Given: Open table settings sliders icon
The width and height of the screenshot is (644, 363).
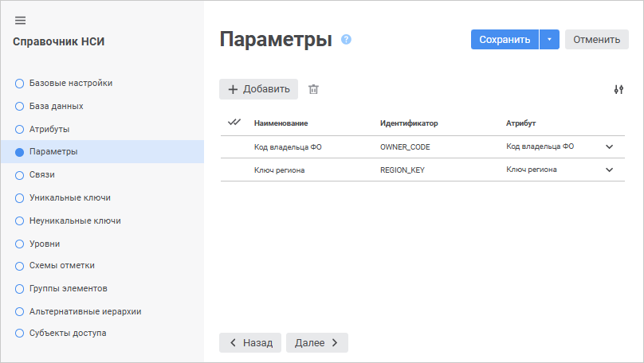Looking at the screenshot, I should [x=618, y=89].
